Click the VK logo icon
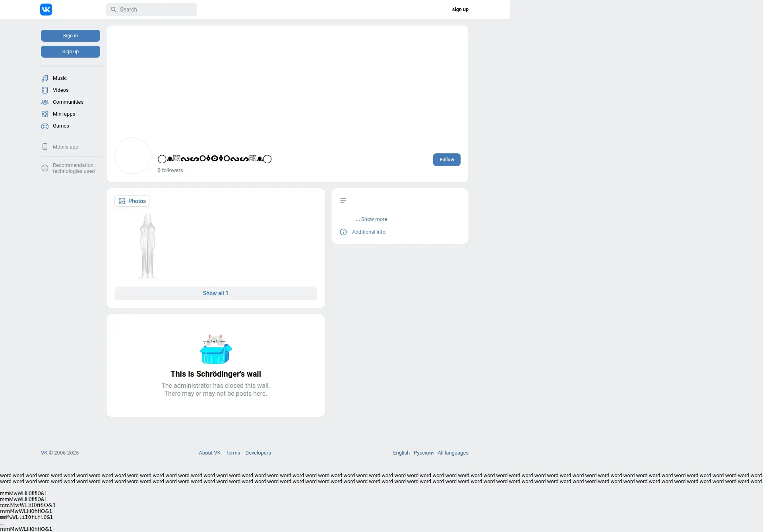Screen dimensions: 763x532 tap(46, 10)
